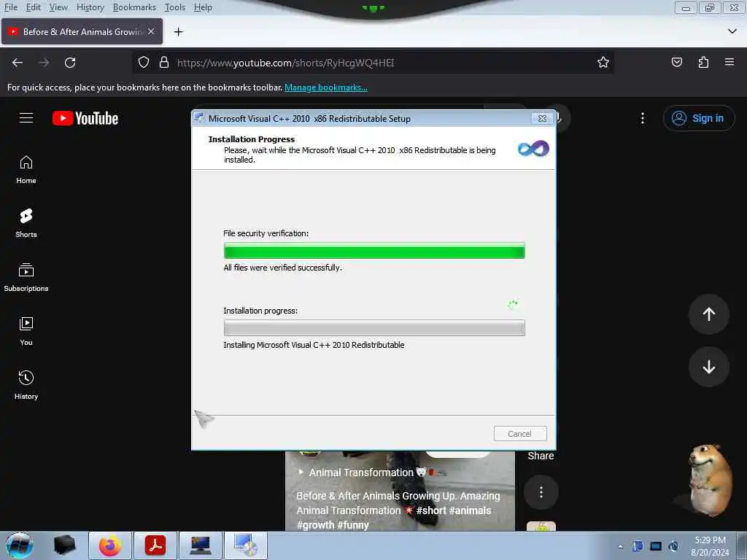The image size is (747, 560).
Task: Follow the Manage bookmarks link
Action: (x=326, y=87)
